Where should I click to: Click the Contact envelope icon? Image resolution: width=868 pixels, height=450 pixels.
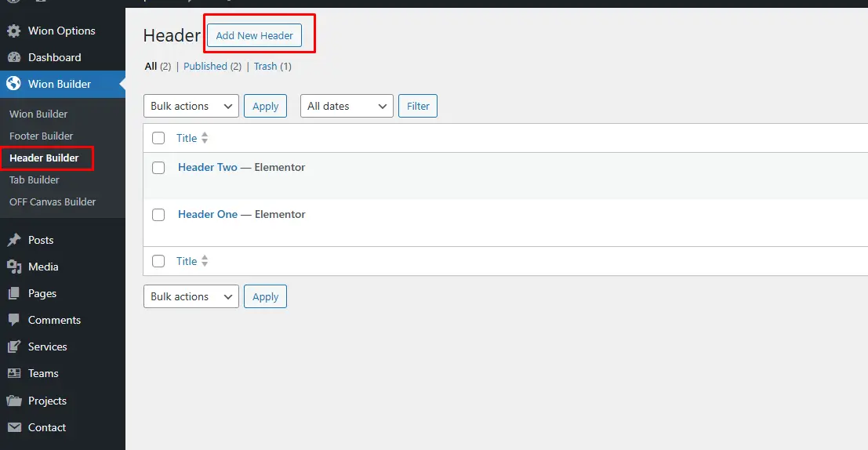pyautogui.click(x=14, y=427)
